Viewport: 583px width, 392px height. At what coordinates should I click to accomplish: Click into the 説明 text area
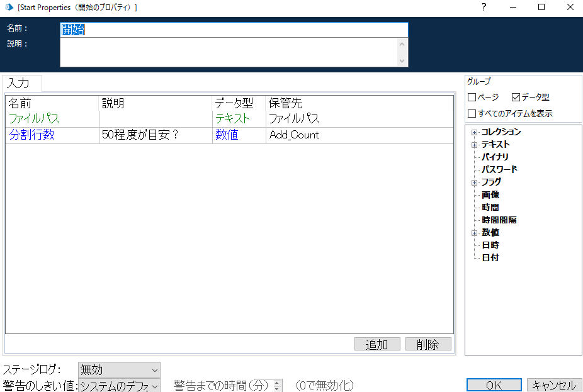click(x=229, y=52)
